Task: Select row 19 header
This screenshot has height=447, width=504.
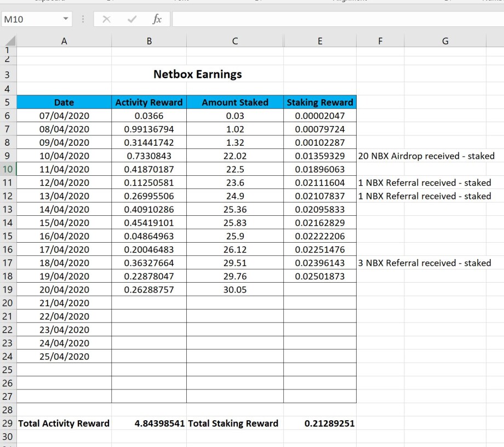Action: click(x=8, y=290)
